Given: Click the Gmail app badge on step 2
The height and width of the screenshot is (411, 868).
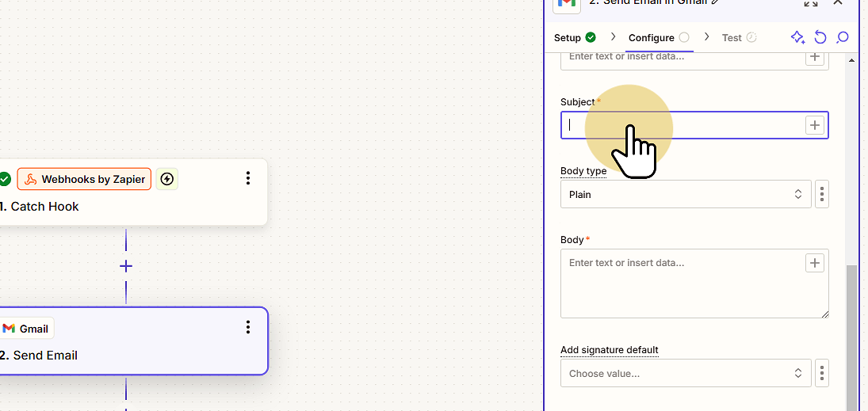Looking at the screenshot, I should pyautogui.click(x=26, y=329).
